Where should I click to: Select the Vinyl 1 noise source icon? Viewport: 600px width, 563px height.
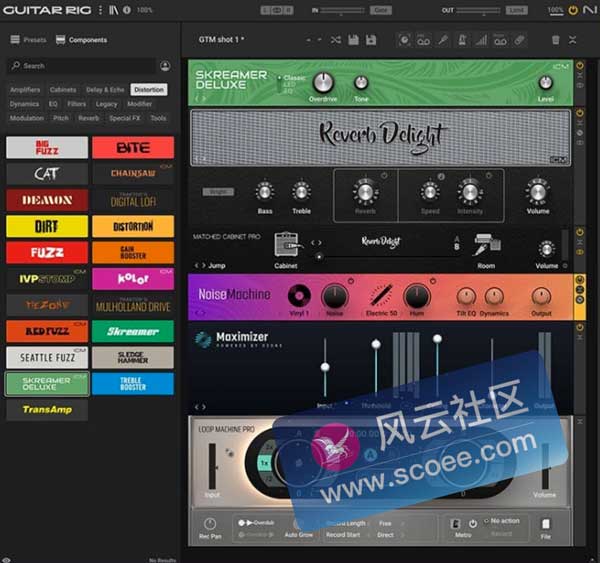[299, 295]
